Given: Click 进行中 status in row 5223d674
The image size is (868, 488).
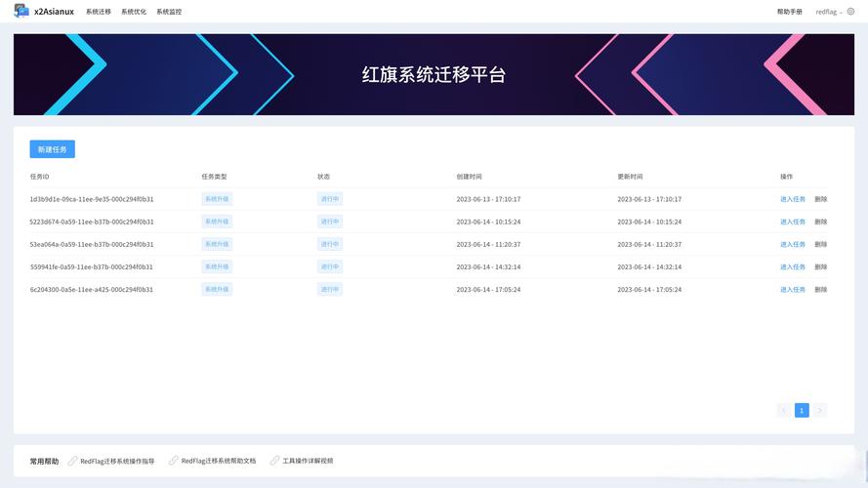Looking at the screenshot, I should click(x=330, y=222).
